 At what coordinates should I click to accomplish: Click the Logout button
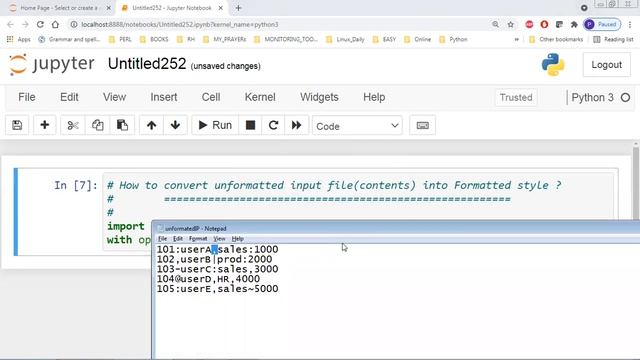click(x=607, y=65)
